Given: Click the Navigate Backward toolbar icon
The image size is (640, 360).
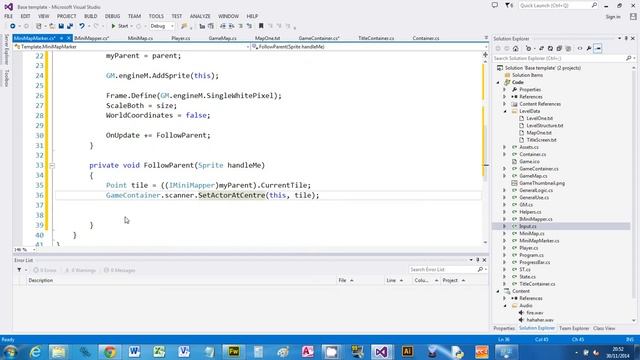Looking at the screenshot, I should pos(13,26).
